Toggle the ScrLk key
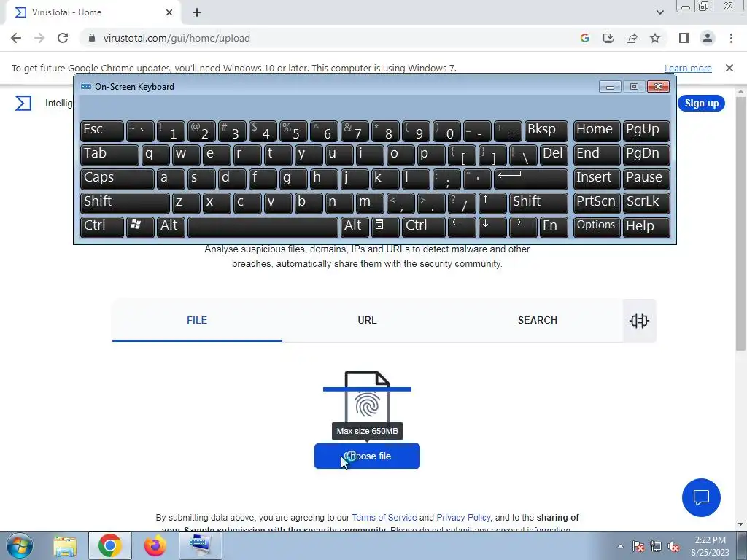This screenshot has height=560, width=747. click(x=646, y=203)
